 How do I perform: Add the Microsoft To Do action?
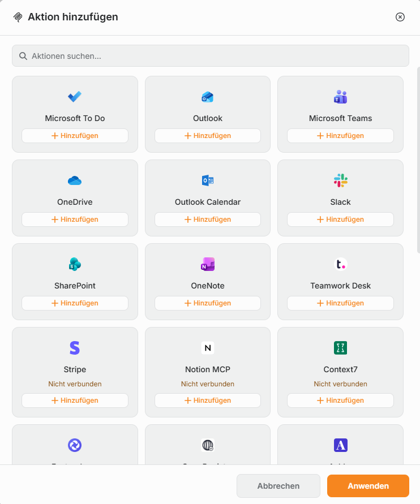tap(75, 136)
